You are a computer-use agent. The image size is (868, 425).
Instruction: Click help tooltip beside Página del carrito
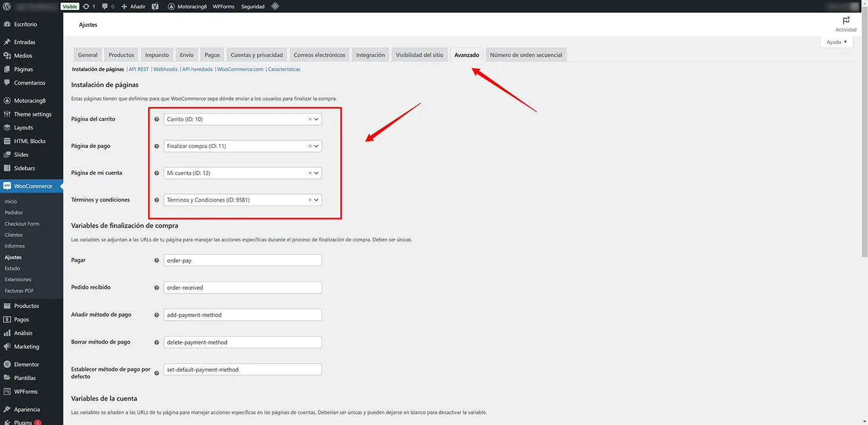coord(156,119)
